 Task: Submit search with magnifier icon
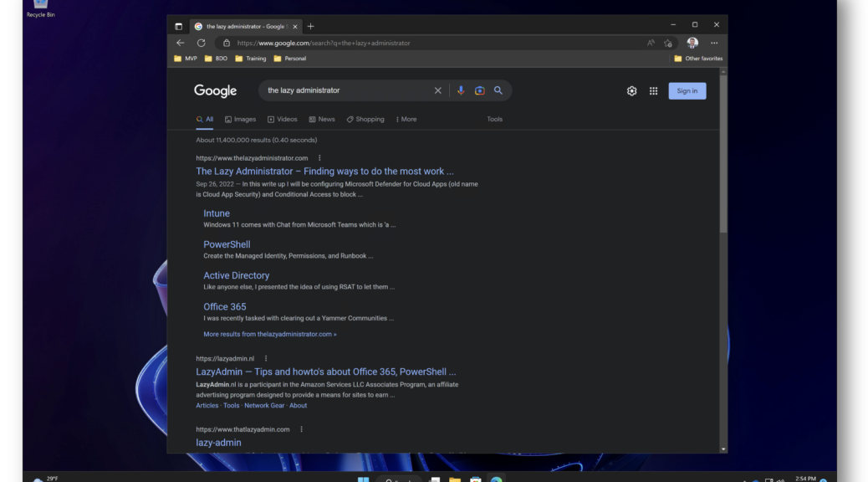point(498,90)
